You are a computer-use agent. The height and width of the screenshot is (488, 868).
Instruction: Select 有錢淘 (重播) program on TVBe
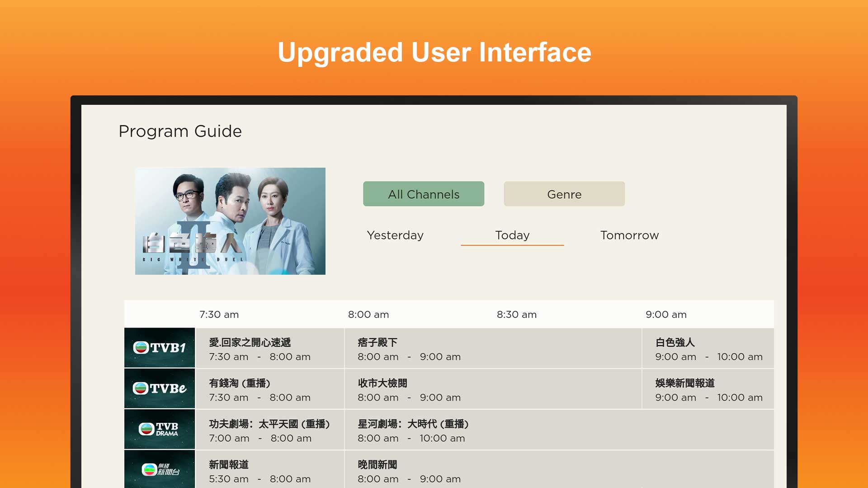[x=269, y=389]
